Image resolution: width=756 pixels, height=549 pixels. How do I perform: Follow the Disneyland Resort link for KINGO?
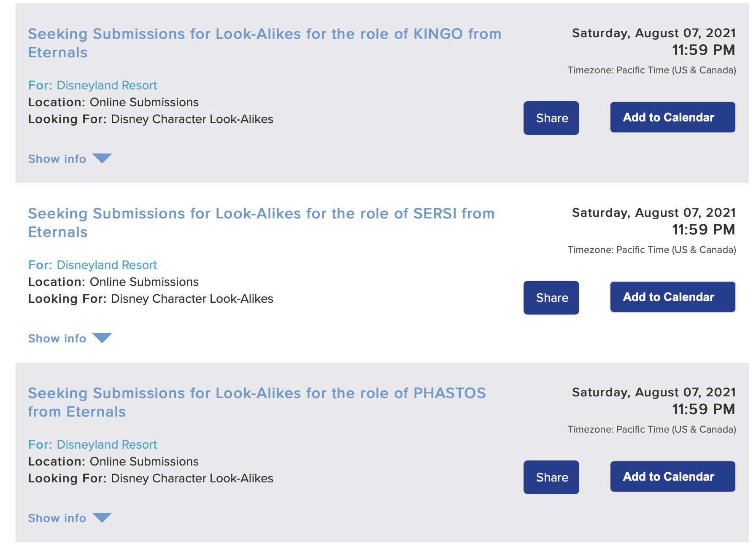pyautogui.click(x=107, y=86)
